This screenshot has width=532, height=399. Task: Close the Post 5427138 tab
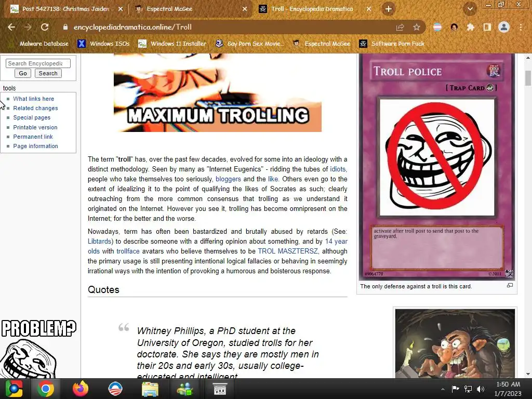(121, 9)
